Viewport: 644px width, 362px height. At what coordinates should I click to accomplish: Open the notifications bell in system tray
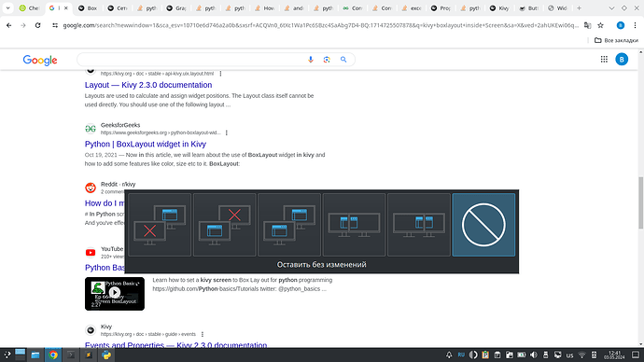pos(449,355)
